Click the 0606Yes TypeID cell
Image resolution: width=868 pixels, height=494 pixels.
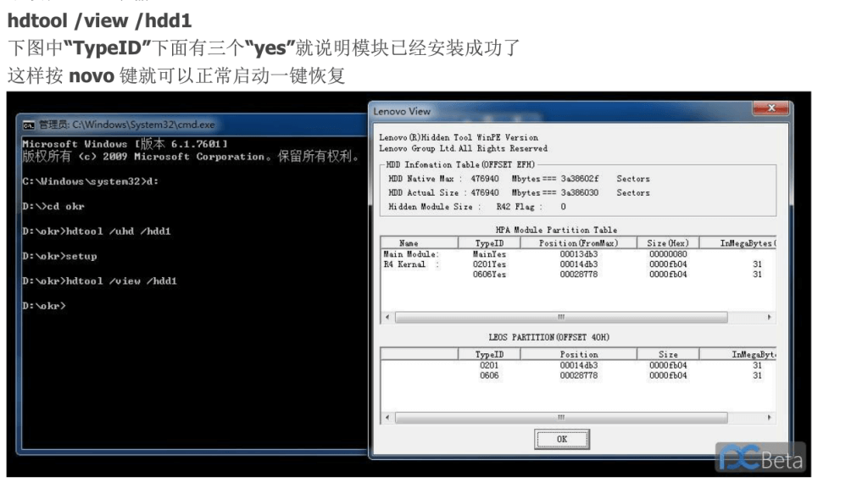coord(489,274)
